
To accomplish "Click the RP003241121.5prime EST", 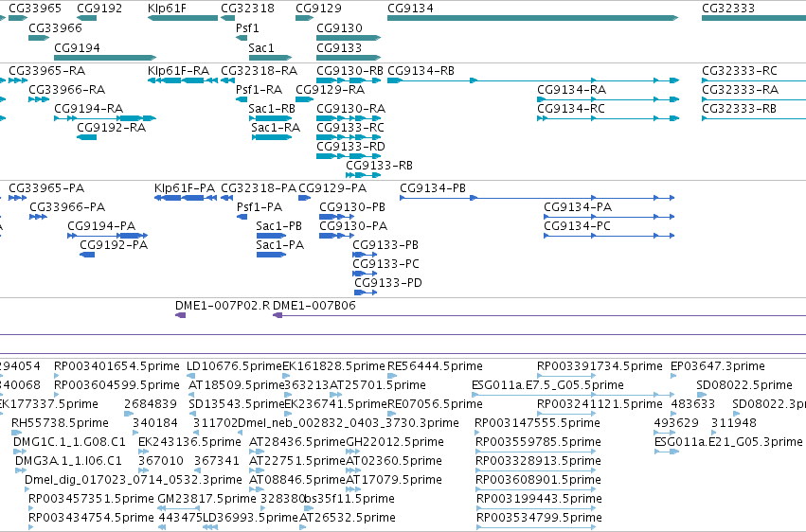I will [x=566, y=414].
